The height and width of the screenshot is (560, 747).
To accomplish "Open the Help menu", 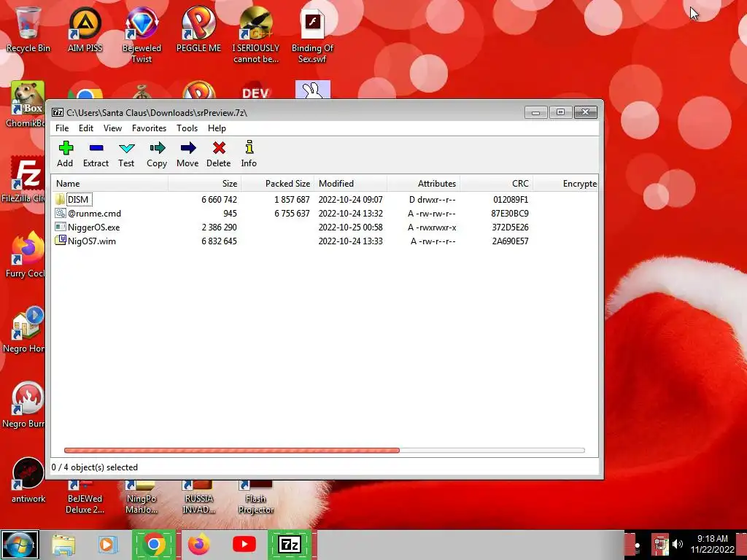I will (217, 128).
